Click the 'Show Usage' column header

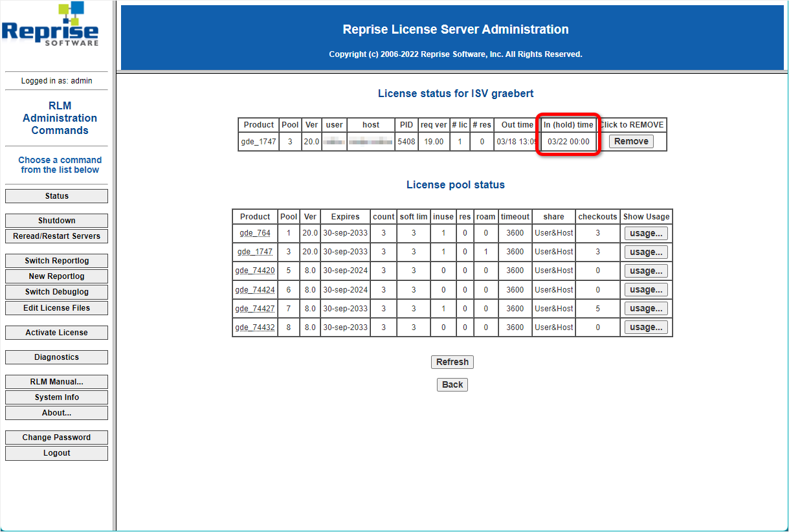pos(646,217)
